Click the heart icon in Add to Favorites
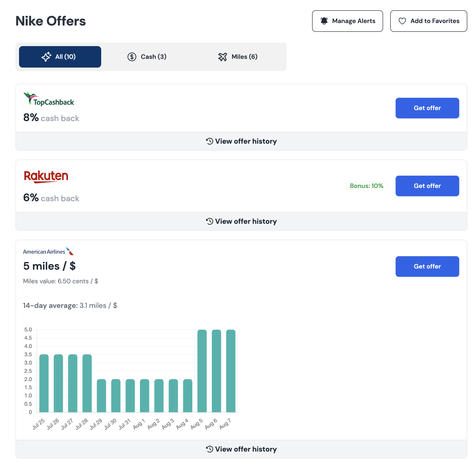The height and width of the screenshot is (465, 476). (x=402, y=21)
